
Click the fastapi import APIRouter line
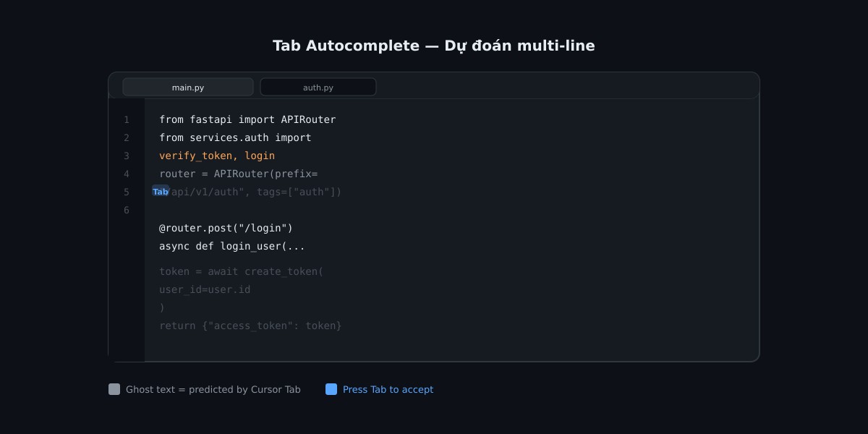(x=247, y=119)
